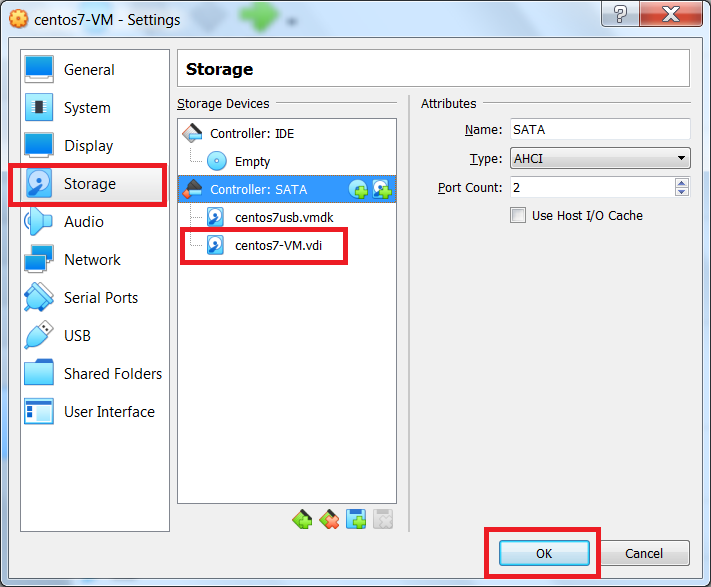Click the add storage attachment icon below list

356,519
